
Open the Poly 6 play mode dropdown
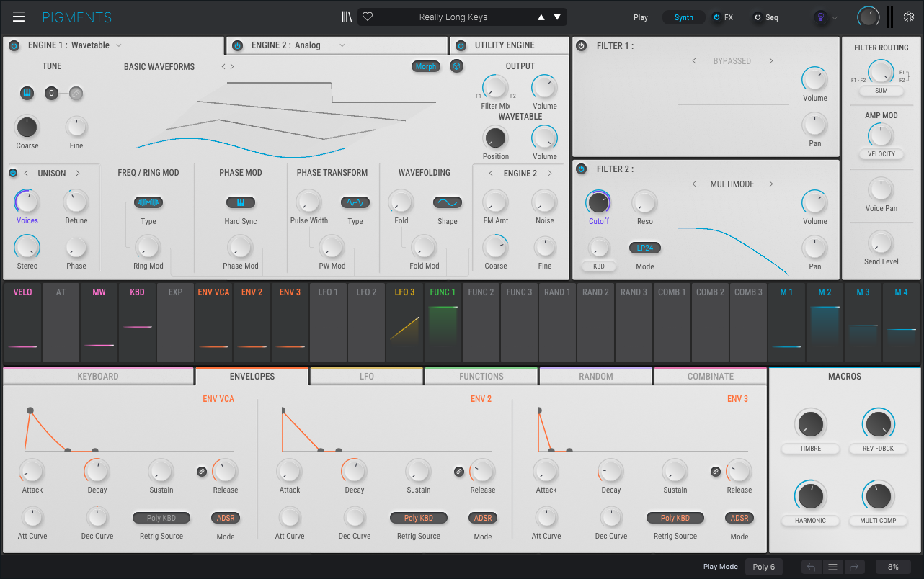[763, 567]
